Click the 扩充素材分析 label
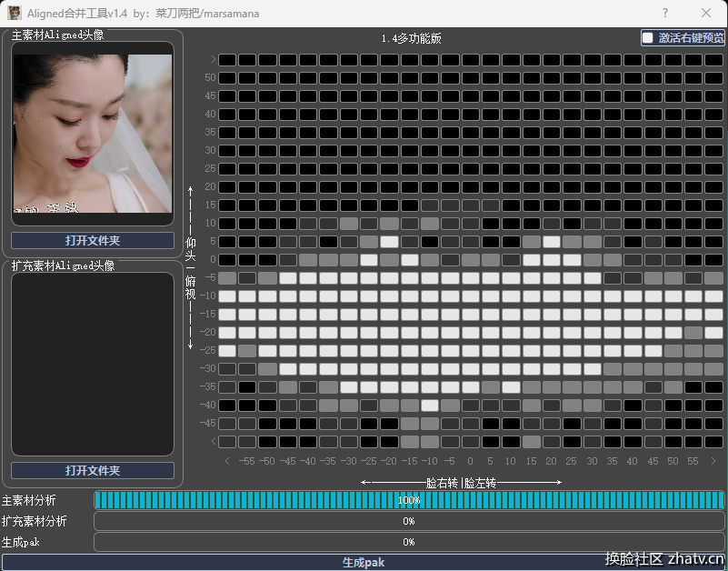The image size is (728, 571). 35,521
